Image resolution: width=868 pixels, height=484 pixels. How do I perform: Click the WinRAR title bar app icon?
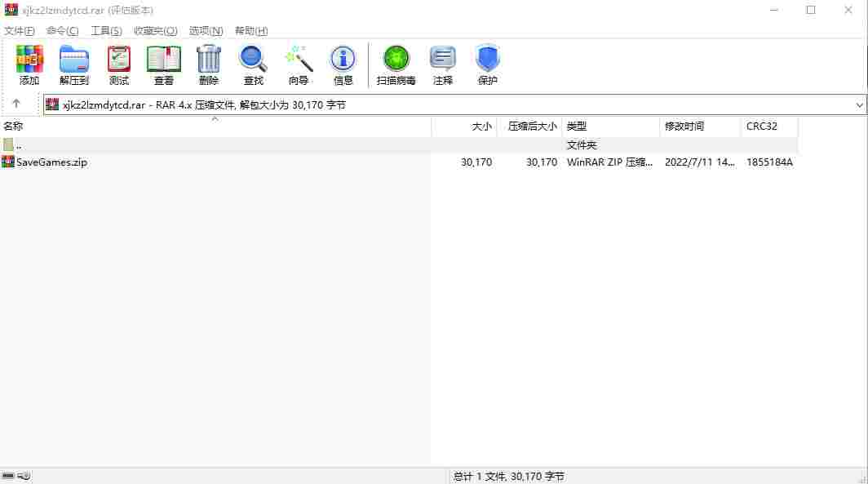click(11, 10)
